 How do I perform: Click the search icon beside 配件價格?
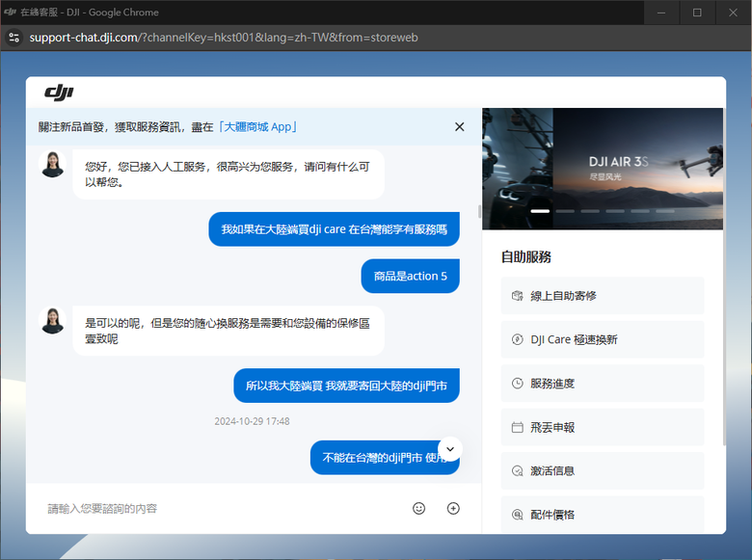pyautogui.click(x=518, y=515)
